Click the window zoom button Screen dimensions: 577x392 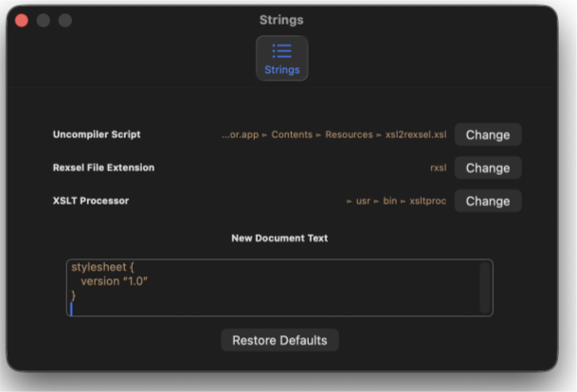point(64,20)
